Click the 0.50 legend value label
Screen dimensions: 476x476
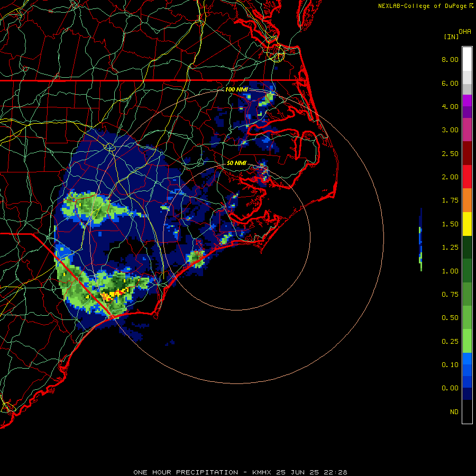click(x=450, y=318)
